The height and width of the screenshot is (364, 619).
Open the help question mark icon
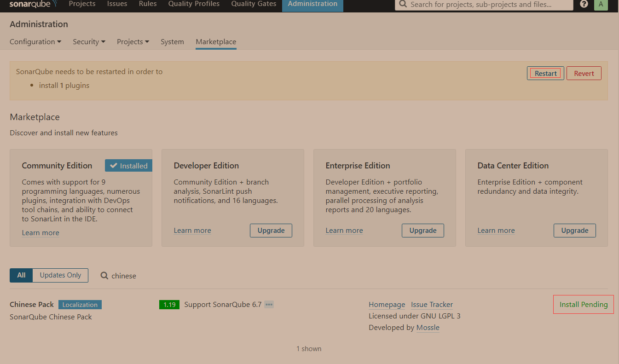(x=584, y=4)
